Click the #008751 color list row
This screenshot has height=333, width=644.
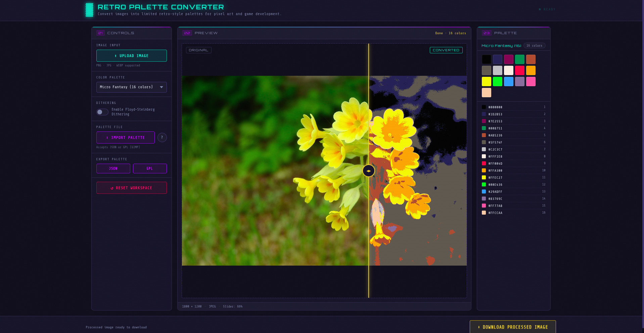pyautogui.click(x=514, y=128)
